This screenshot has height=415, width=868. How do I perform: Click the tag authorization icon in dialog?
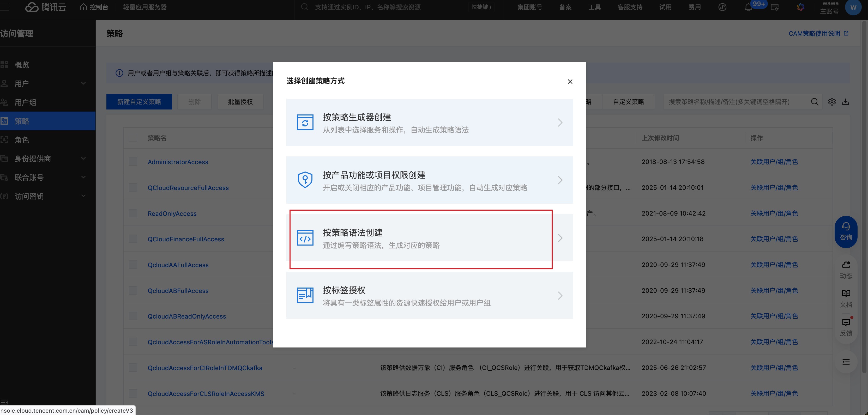[x=305, y=295]
